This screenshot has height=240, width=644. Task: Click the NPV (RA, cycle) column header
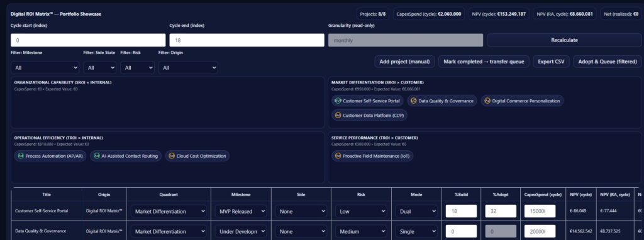[x=614, y=195]
